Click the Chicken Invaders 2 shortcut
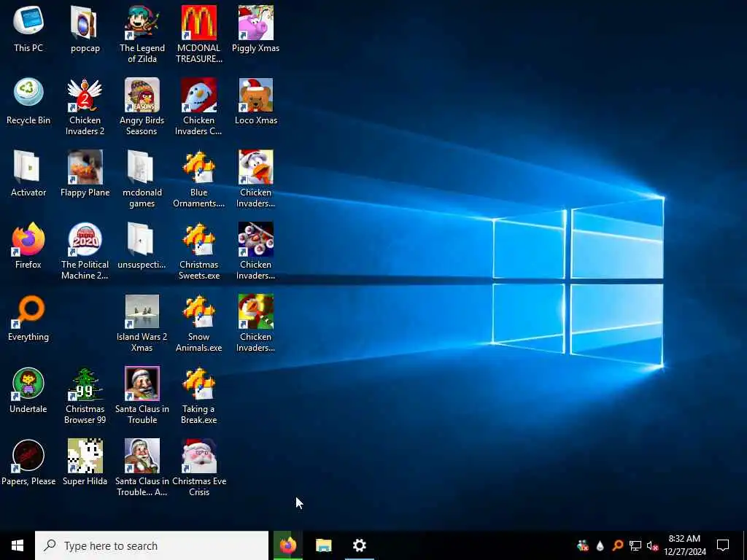 tap(85, 95)
